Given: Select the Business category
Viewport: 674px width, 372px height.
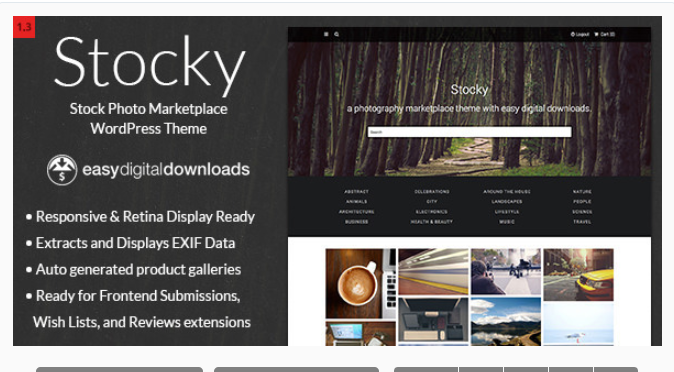Looking at the screenshot, I should pos(356,221).
